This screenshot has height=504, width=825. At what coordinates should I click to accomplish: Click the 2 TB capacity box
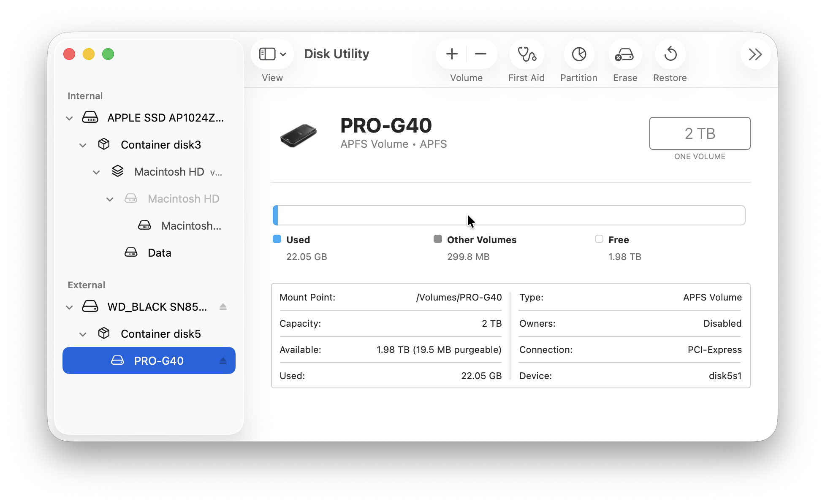pyautogui.click(x=700, y=133)
